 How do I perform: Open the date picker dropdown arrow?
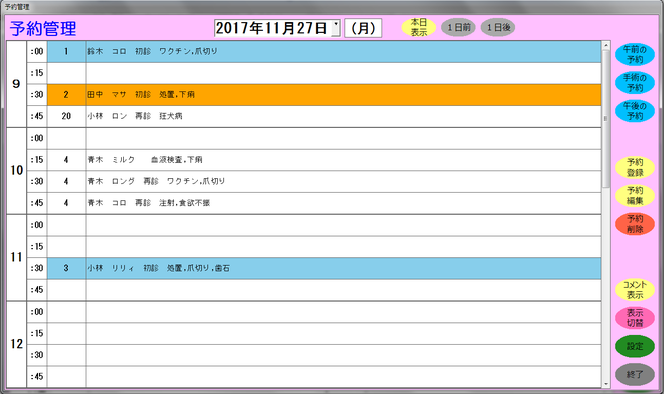coord(335,28)
